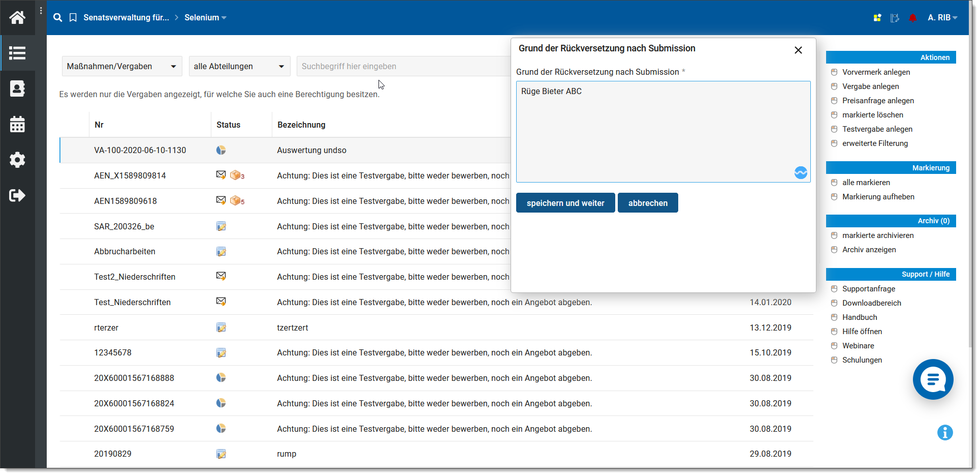The width and height of the screenshot is (980, 476).
Task: Click the tzertzert description cell
Action: pyautogui.click(x=292, y=328)
